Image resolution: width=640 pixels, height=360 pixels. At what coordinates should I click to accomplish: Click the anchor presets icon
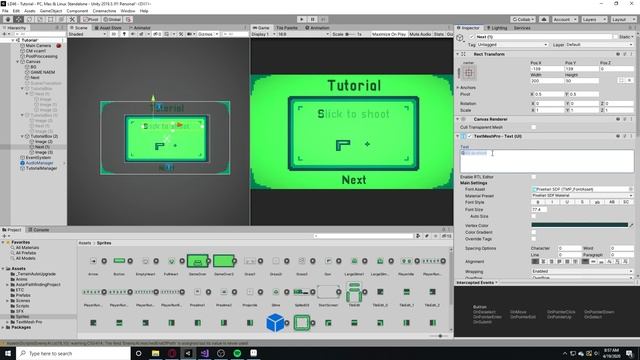(x=469, y=73)
